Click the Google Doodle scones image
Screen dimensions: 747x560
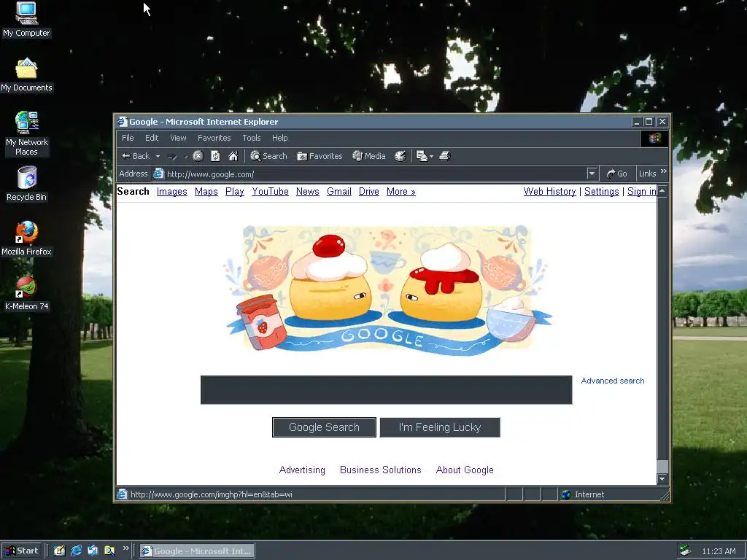pos(387,290)
